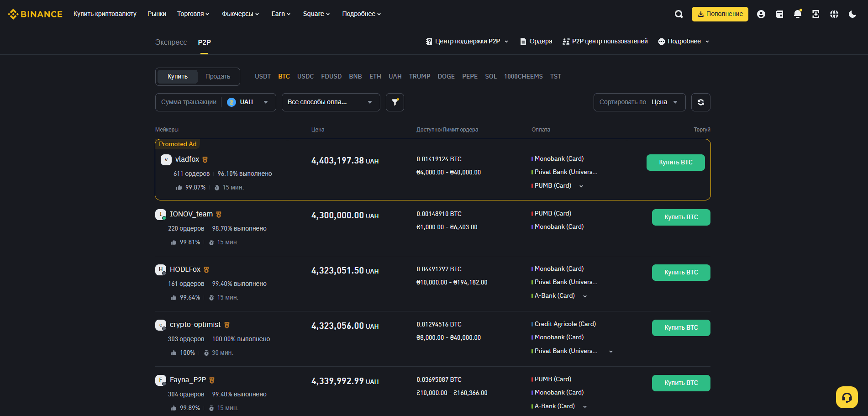Select PEPE coin tab

point(470,77)
